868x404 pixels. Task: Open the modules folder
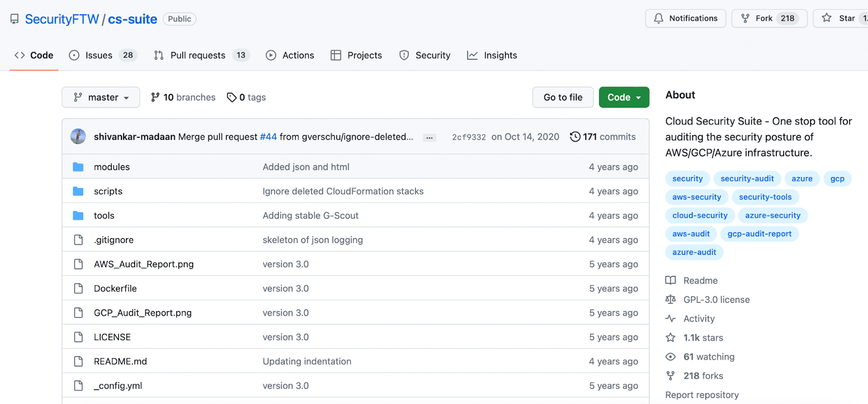coord(112,167)
